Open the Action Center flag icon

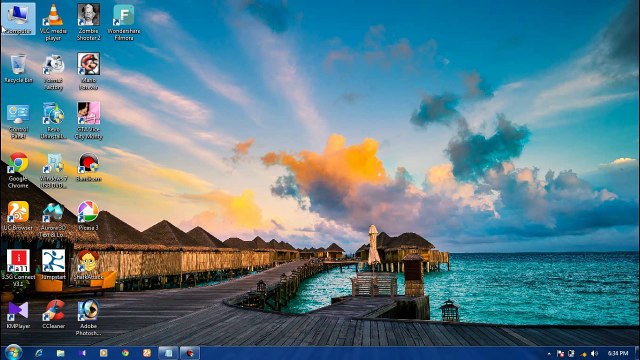pyautogui.click(x=560, y=353)
